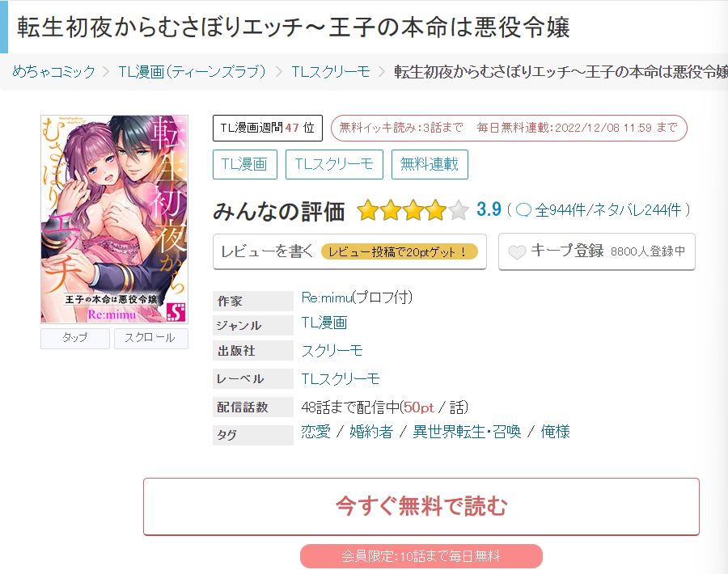Open TL漫画(ティーンズラブ) breadcrumb
The image size is (728, 574).
[x=193, y=71]
